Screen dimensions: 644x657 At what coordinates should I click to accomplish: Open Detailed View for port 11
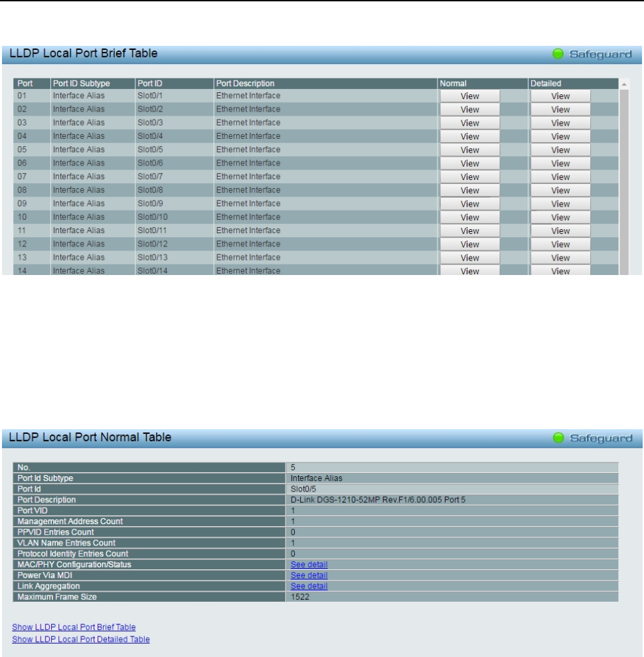560,231
